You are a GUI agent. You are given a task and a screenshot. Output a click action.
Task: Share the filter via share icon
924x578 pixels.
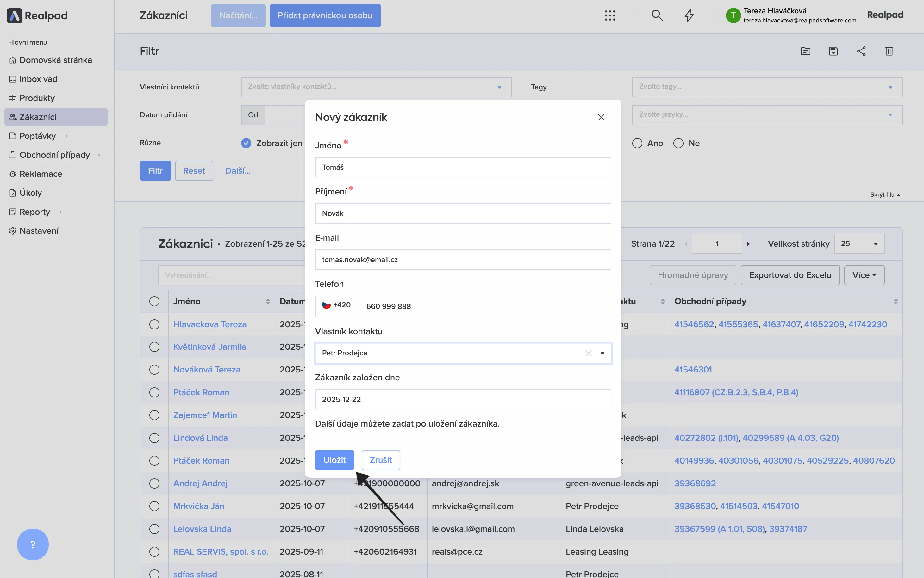[x=861, y=51]
